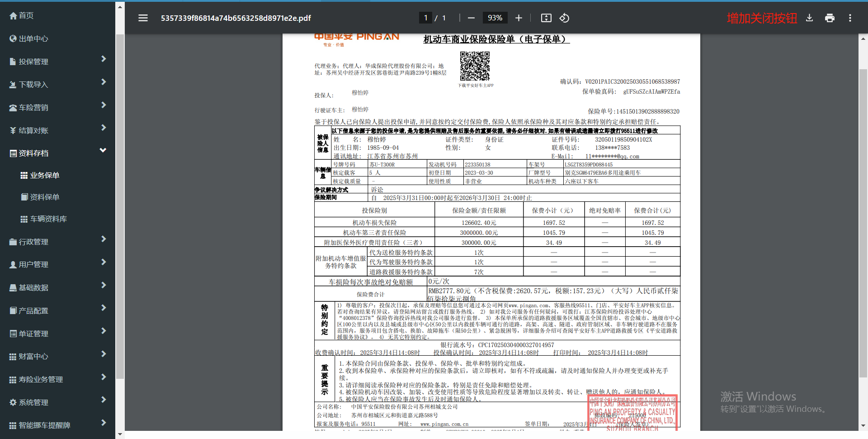Click the person icon beside 用户管理
The image size is (868, 439).
[13, 265]
